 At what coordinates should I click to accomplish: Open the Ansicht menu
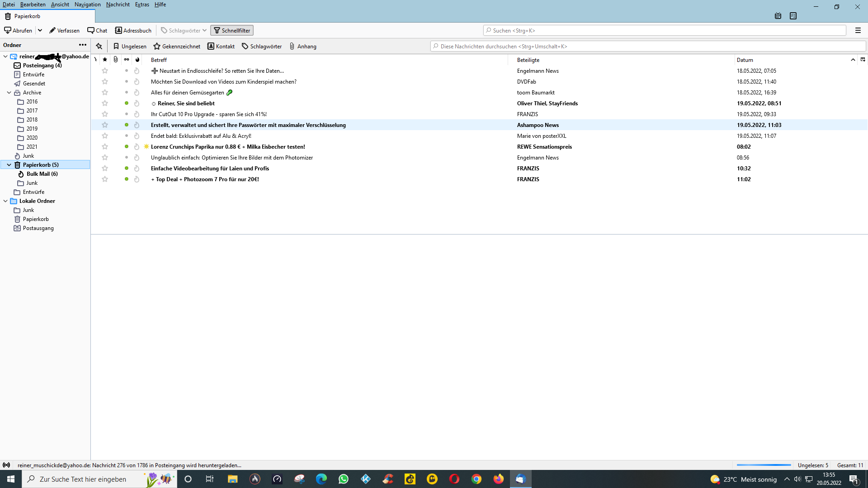(x=60, y=5)
